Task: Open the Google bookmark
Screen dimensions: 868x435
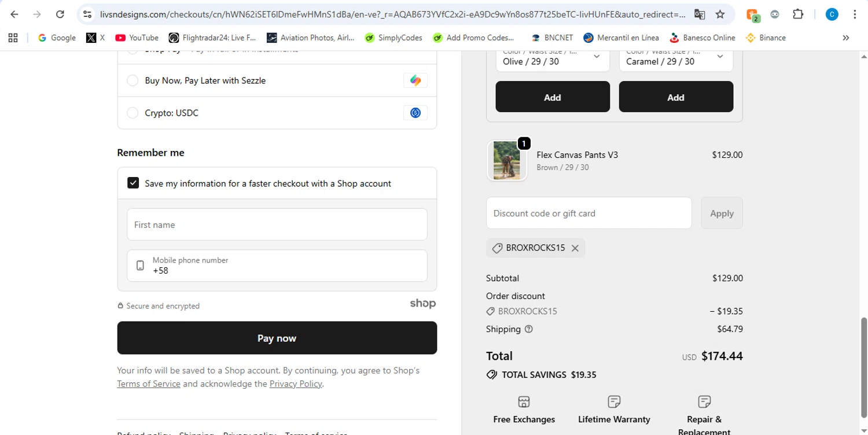Action: [57, 38]
